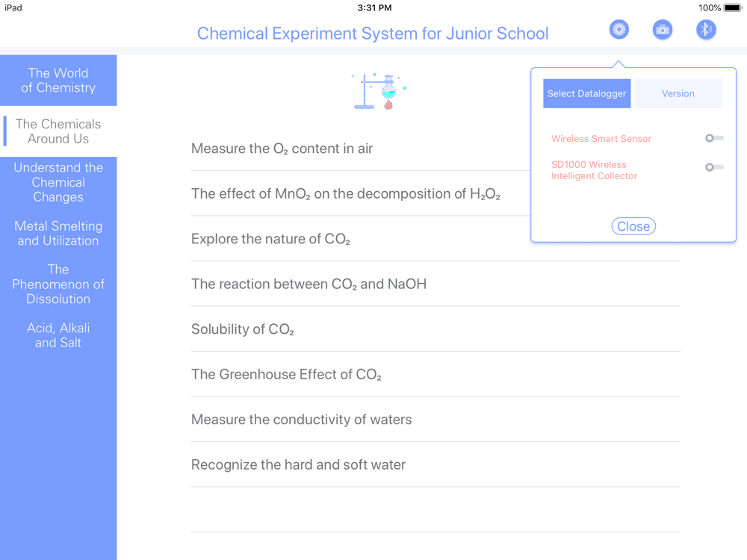Open the settings gear icon
747x560 pixels.
point(619,30)
